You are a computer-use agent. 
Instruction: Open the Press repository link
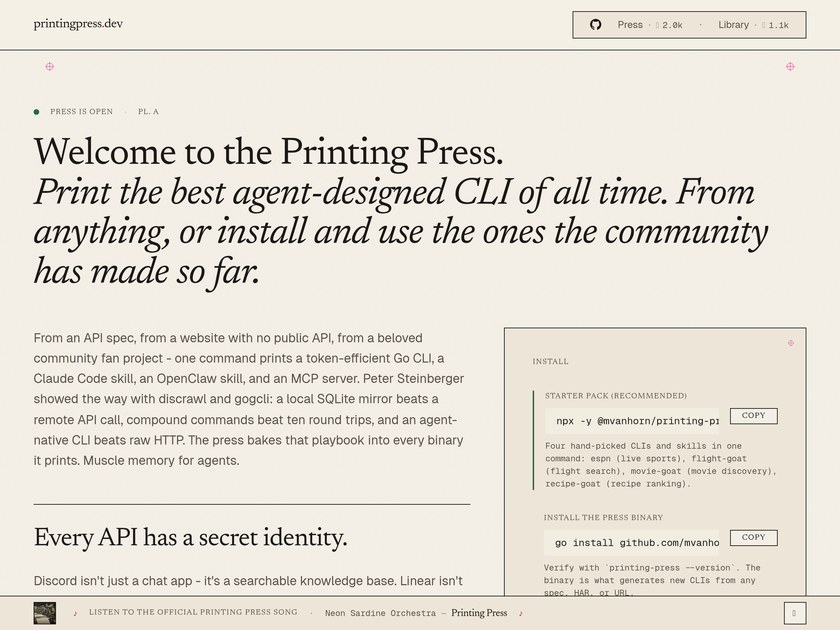point(630,25)
